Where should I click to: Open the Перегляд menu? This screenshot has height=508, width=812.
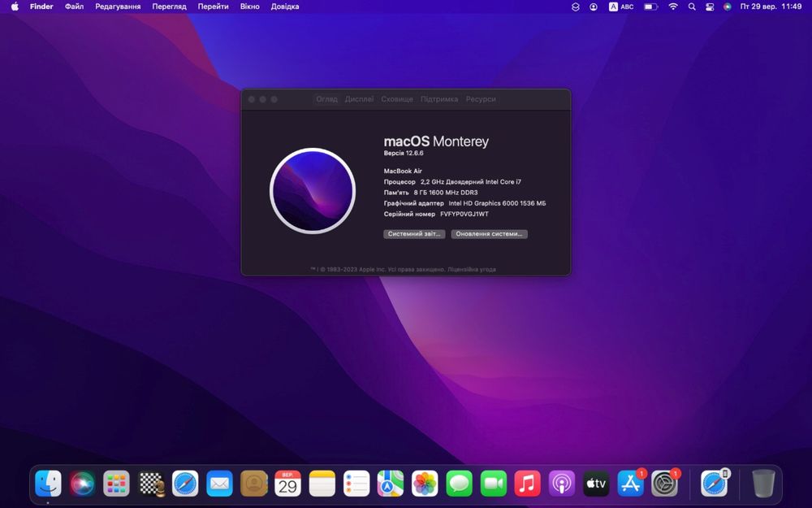[169, 7]
